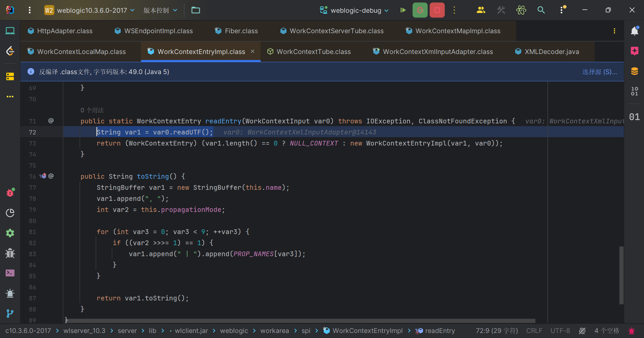Open grey bug tool window icon
The image size is (644, 338).
pos(10,253)
